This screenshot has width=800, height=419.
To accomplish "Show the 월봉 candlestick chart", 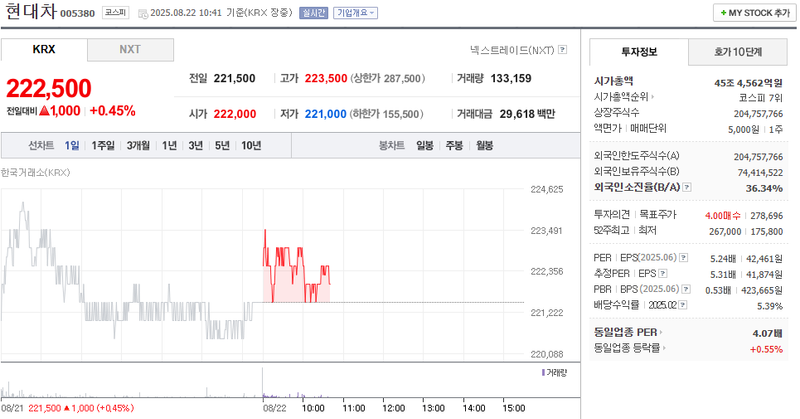I will pos(485,145).
